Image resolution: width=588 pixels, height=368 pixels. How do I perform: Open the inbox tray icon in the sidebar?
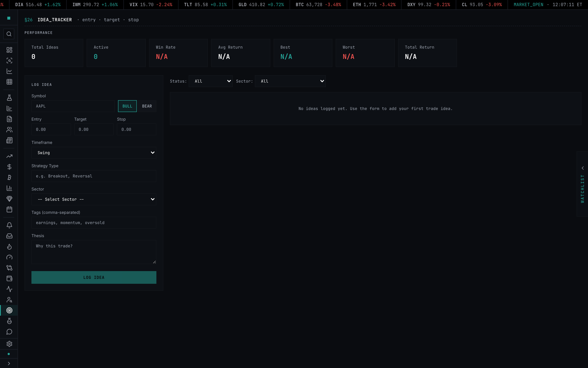coord(9,236)
